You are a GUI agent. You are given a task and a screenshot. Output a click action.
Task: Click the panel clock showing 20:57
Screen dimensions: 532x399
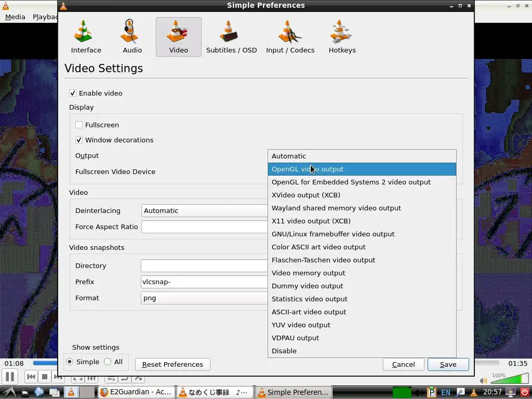(x=493, y=392)
